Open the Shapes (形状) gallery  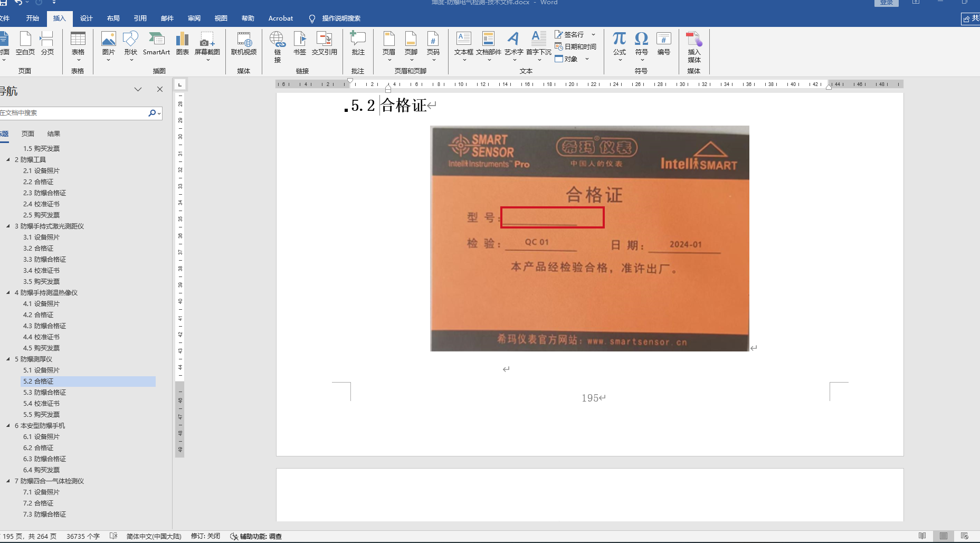pos(131,46)
